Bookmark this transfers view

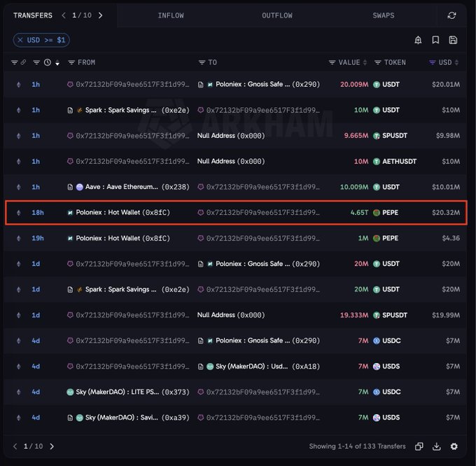435,40
